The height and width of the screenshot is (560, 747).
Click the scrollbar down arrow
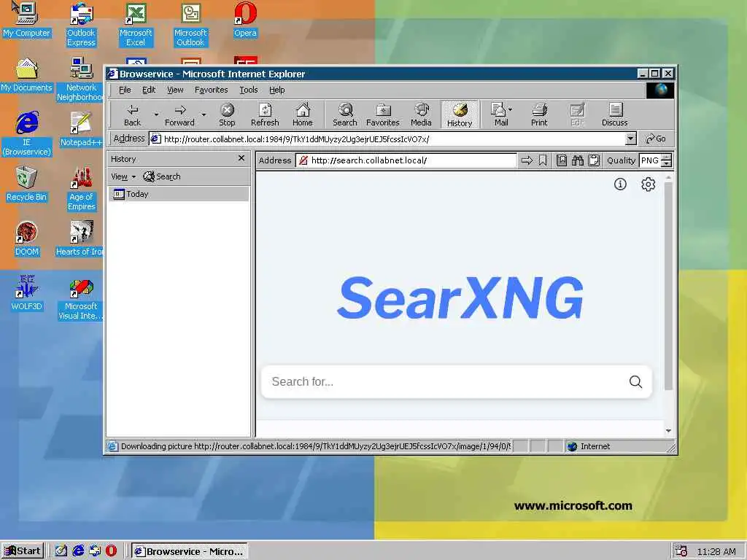(668, 431)
